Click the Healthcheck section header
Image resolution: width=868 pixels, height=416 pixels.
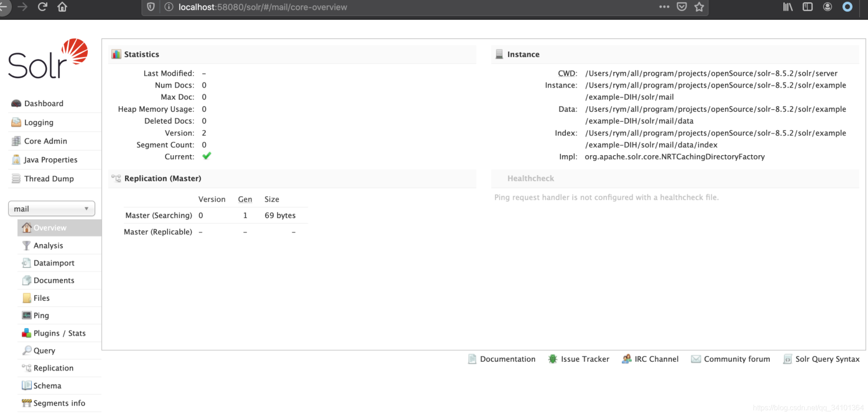point(675,178)
